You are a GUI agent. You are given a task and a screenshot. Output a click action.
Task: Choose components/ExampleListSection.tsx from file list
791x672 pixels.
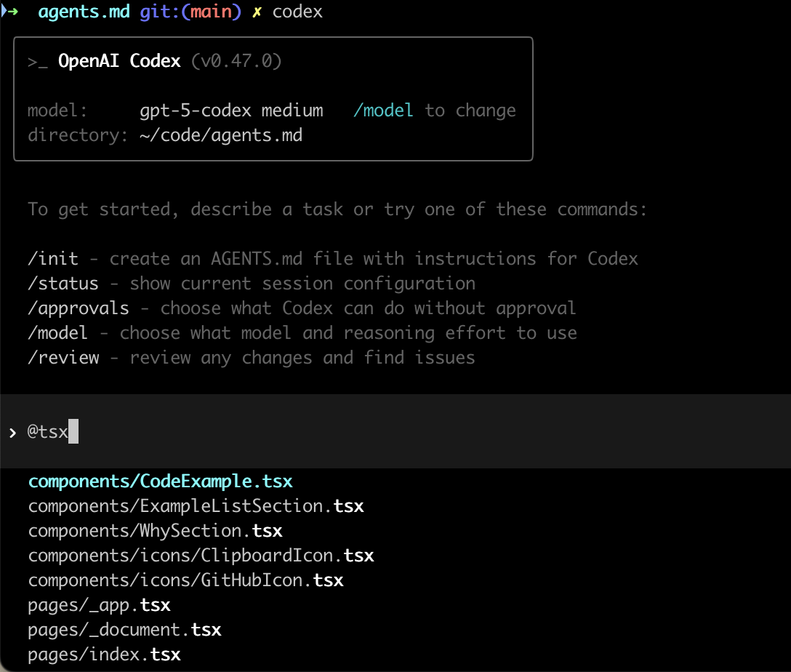(196, 506)
